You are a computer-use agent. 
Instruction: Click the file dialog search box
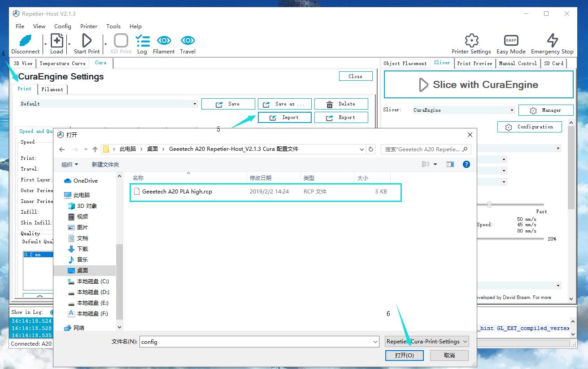click(426, 149)
